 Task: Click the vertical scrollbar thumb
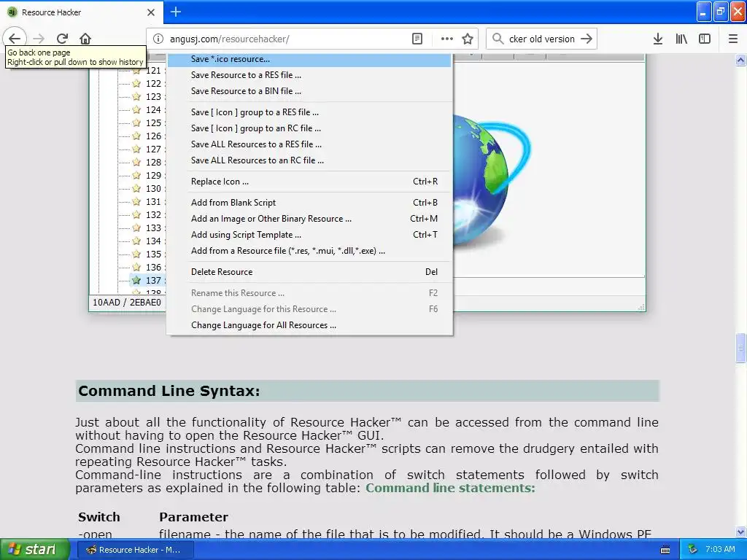tap(740, 348)
